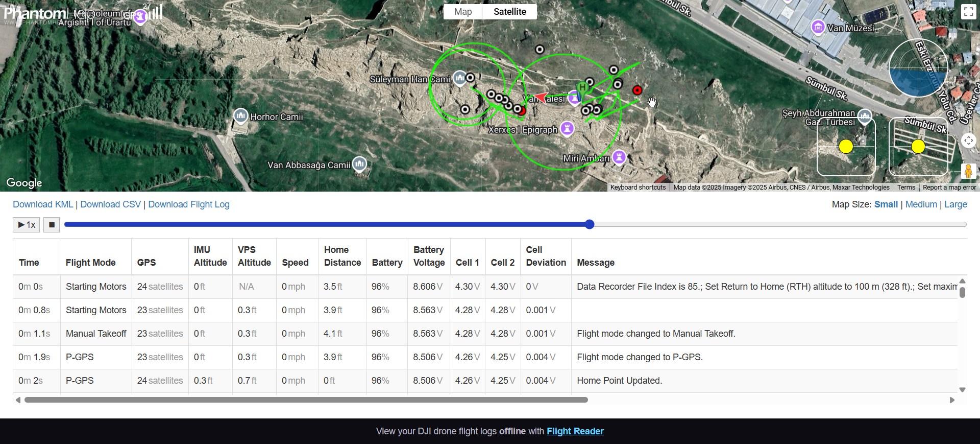
Task: Click the Mausoleum of Argishti marker
Action: (x=140, y=16)
